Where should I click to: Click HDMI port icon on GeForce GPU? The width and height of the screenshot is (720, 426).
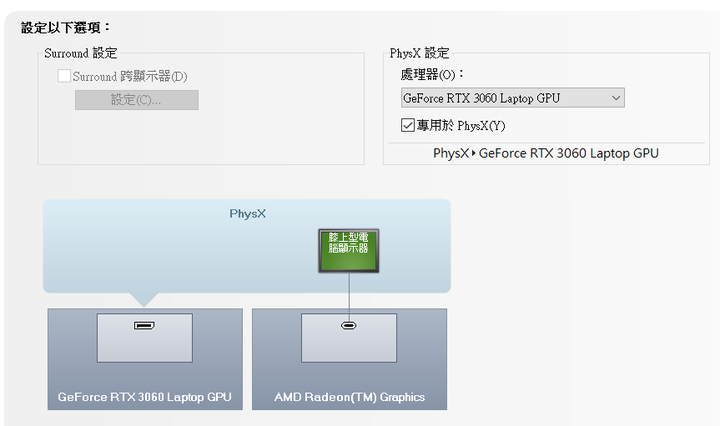[x=144, y=325]
